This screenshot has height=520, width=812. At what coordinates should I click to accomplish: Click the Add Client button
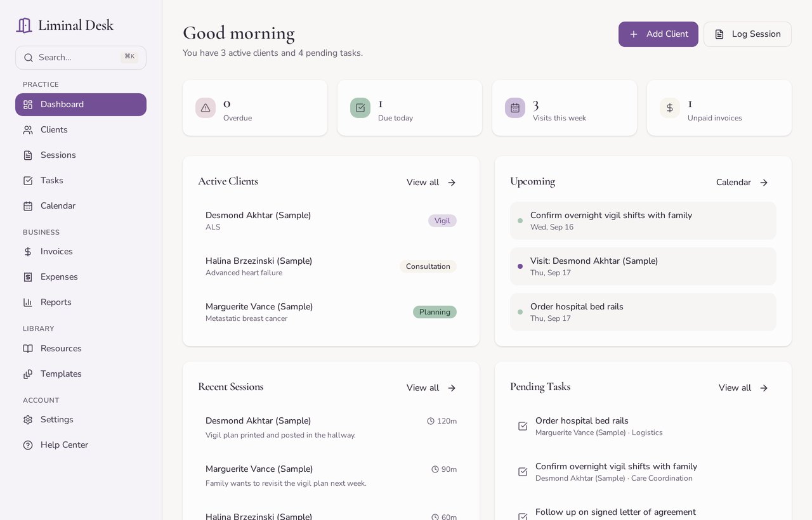click(658, 34)
